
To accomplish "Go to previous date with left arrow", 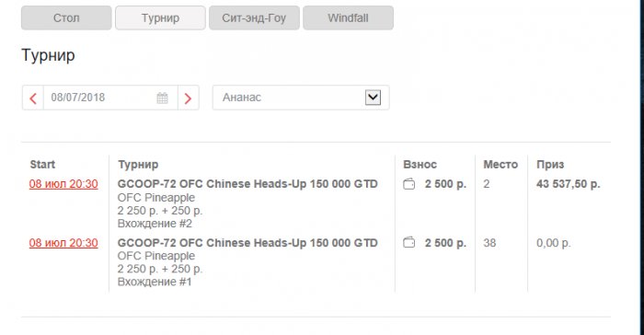I will pyautogui.click(x=33, y=98).
